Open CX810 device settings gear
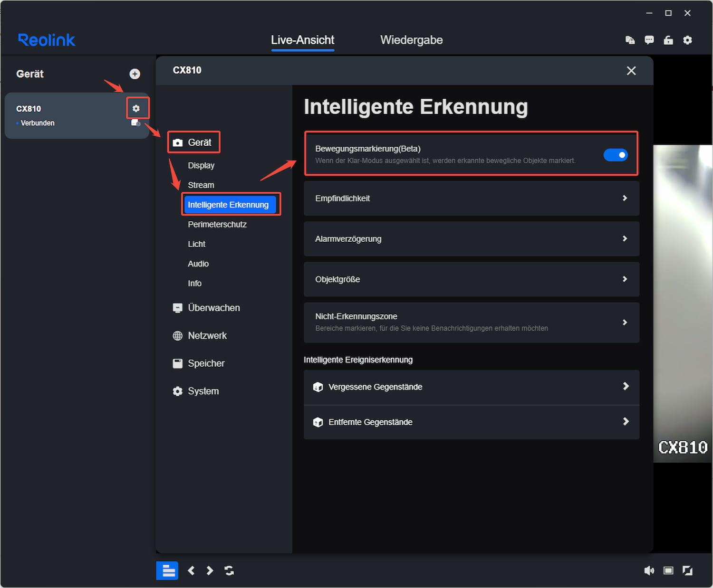Viewport: 713px width, 588px height. pos(136,108)
